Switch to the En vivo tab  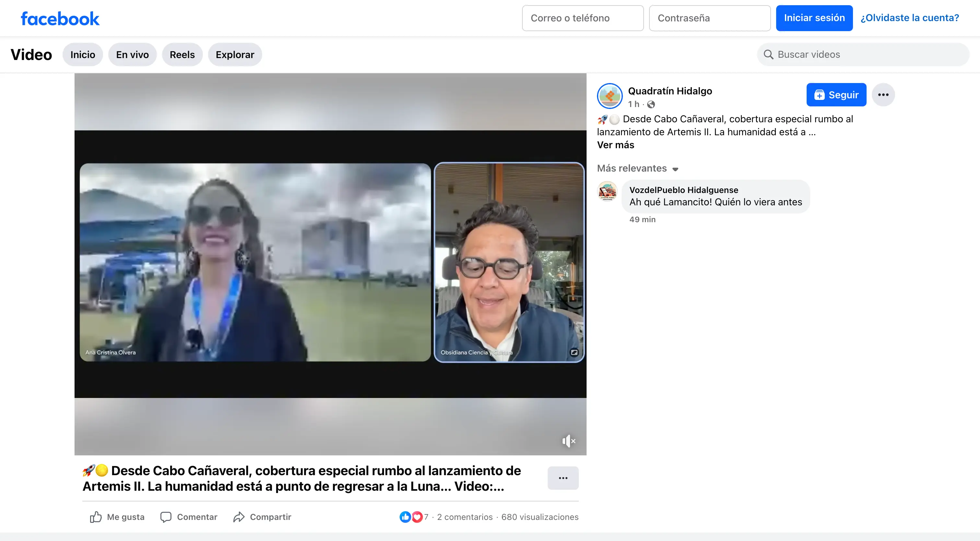132,54
